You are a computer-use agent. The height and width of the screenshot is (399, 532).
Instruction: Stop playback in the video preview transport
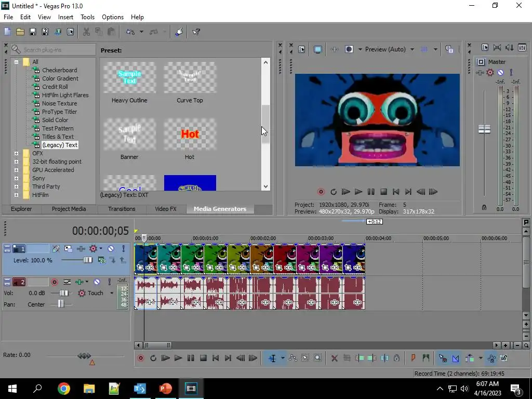coord(383,192)
